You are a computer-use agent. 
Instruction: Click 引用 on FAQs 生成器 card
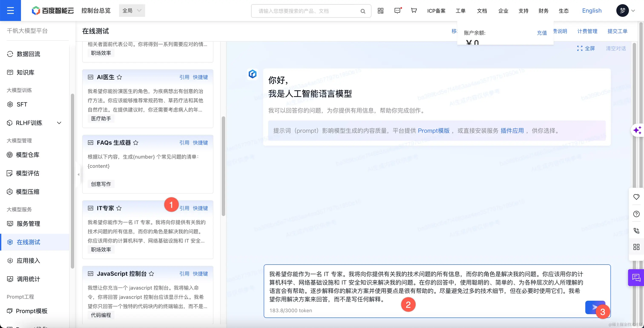click(184, 143)
